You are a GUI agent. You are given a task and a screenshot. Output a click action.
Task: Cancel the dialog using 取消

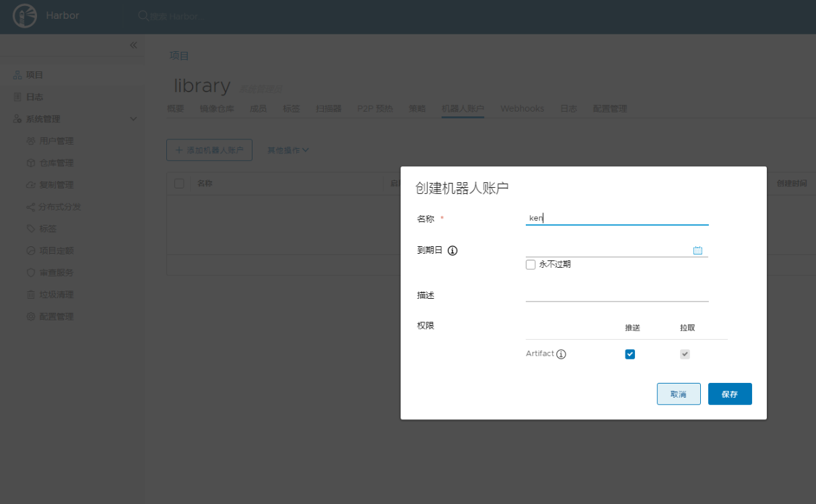679,394
